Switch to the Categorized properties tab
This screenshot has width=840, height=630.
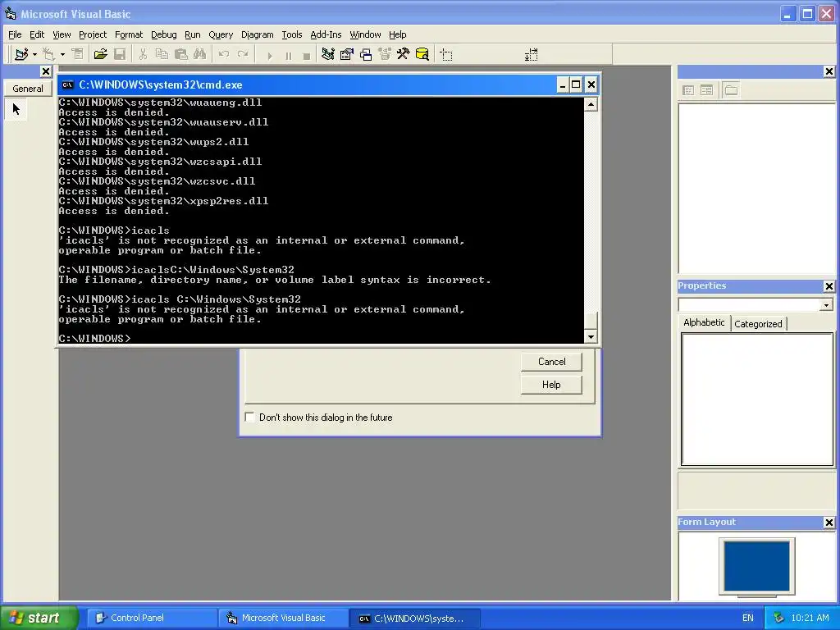coord(758,323)
